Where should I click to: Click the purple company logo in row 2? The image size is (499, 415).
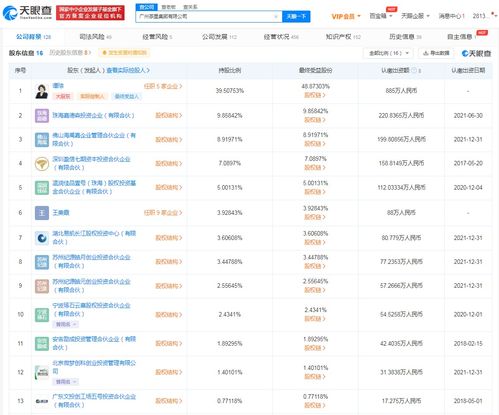coord(42,116)
